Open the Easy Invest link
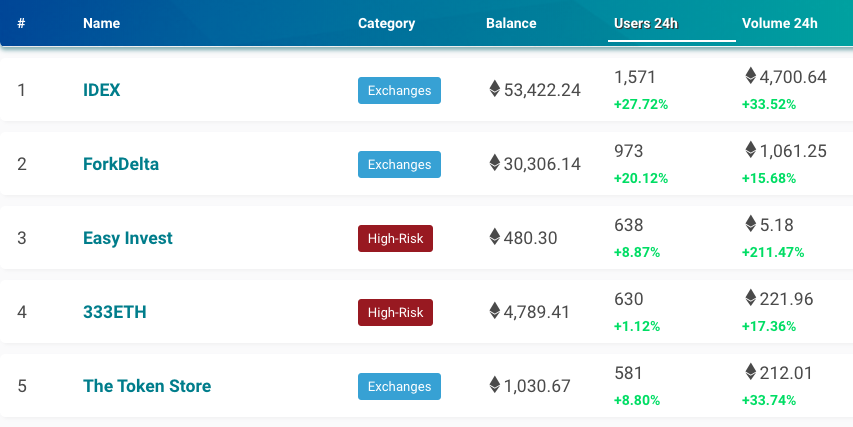This screenshot has height=427, width=853. pyautogui.click(x=127, y=238)
